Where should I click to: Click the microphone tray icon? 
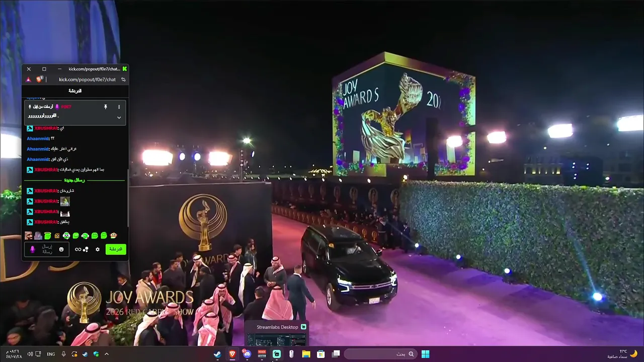[64, 354]
